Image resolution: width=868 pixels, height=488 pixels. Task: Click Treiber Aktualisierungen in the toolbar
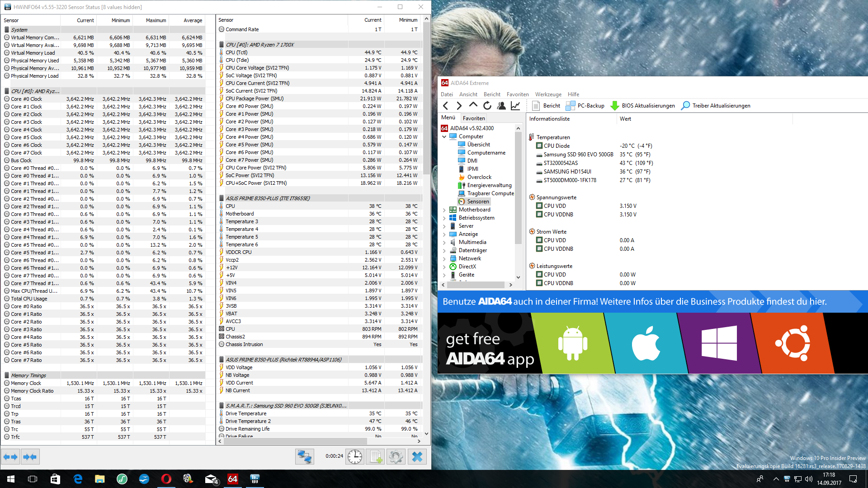click(x=716, y=106)
